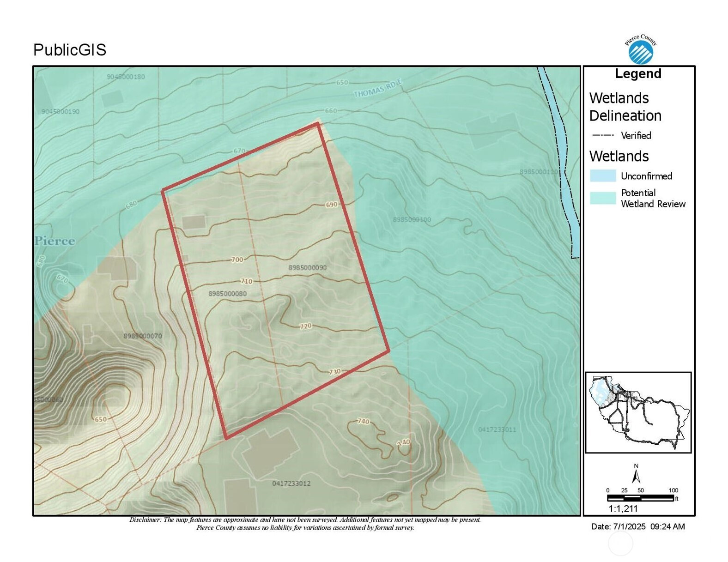Open the Pierce County overview inset map
The image size is (728, 562).
(x=638, y=412)
